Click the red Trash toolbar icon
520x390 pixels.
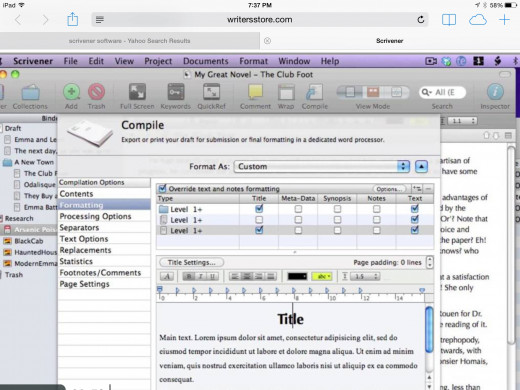96,92
